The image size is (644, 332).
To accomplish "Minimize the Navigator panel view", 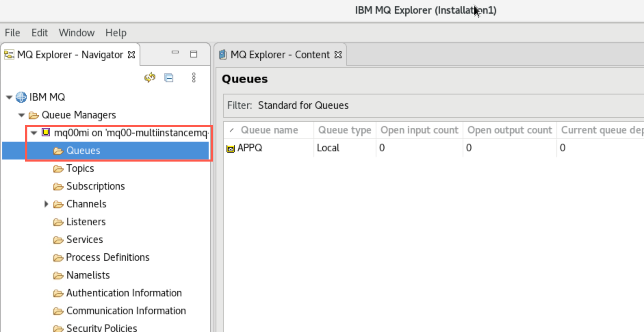I will tap(175, 53).
